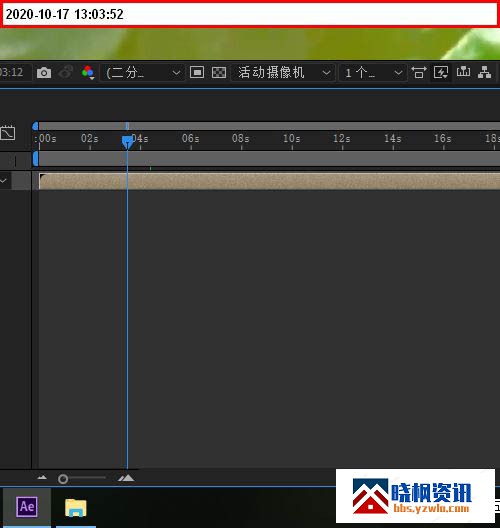This screenshot has width=500, height=528.
Task: Open the 活动摄像机 camera view dropdown
Action: tap(282, 73)
